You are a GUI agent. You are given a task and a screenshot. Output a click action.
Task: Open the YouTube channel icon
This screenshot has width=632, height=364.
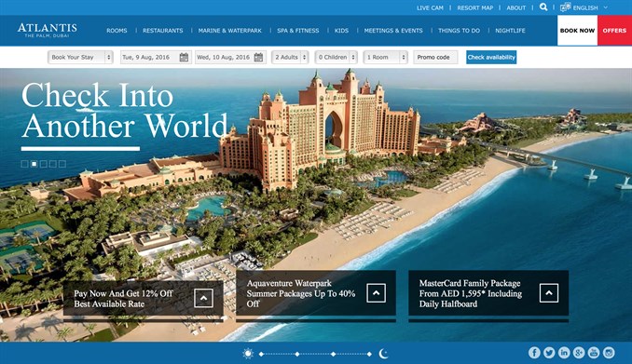coord(594,353)
